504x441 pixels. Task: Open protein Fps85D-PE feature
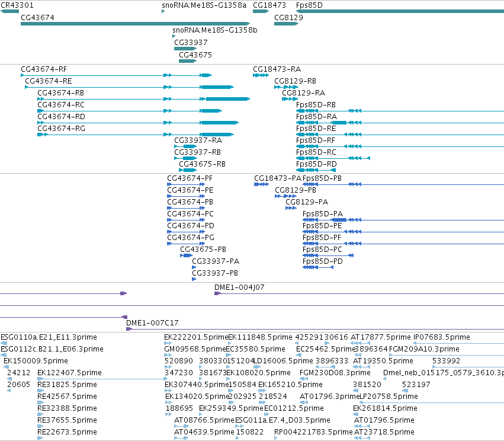[x=403, y=232]
